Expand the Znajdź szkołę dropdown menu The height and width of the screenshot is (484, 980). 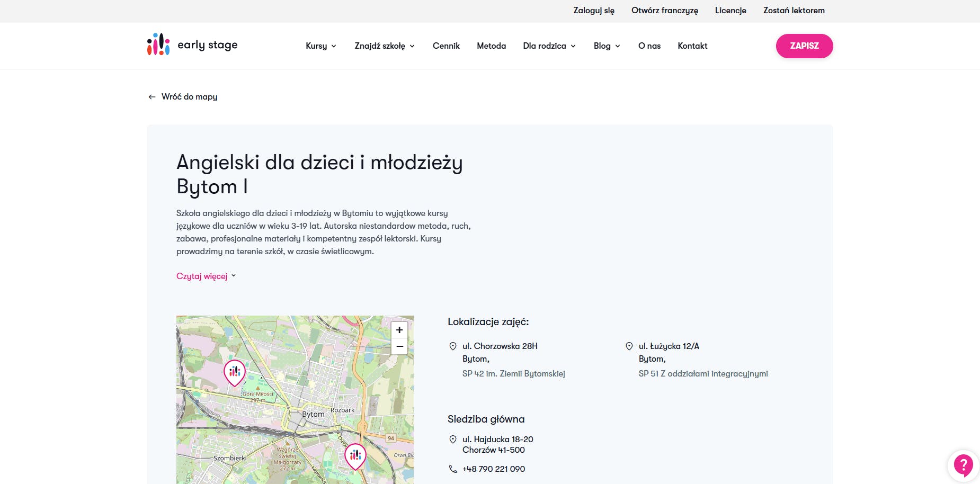pyautogui.click(x=385, y=46)
